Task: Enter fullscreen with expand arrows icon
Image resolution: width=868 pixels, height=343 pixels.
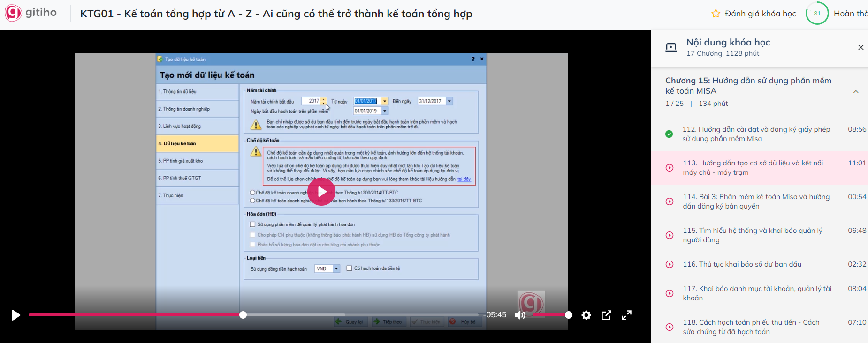Action: 626,315
